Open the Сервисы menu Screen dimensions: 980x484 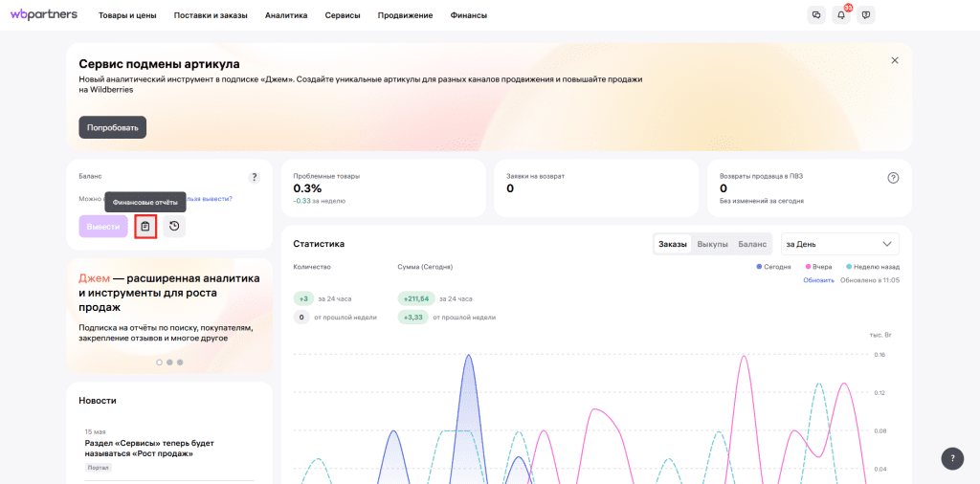tap(343, 15)
